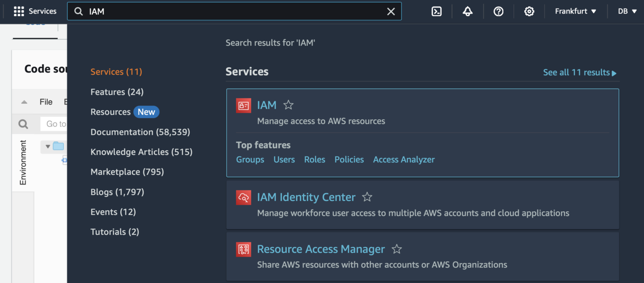This screenshot has width=644, height=283.
Task: Click See all 11 results link
Action: pos(579,72)
